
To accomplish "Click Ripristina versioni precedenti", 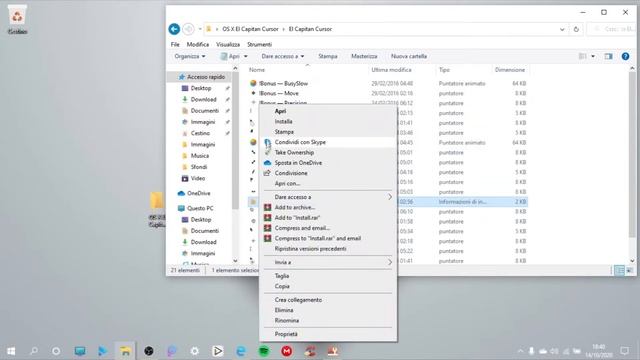I will 328,249.
